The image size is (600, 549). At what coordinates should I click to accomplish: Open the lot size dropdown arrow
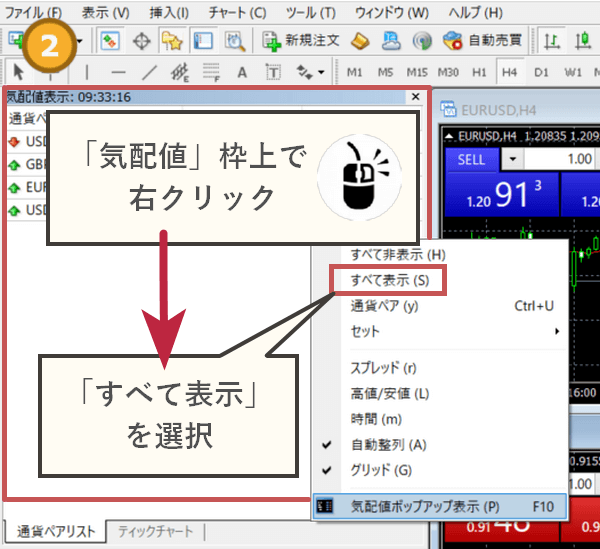click(x=513, y=159)
